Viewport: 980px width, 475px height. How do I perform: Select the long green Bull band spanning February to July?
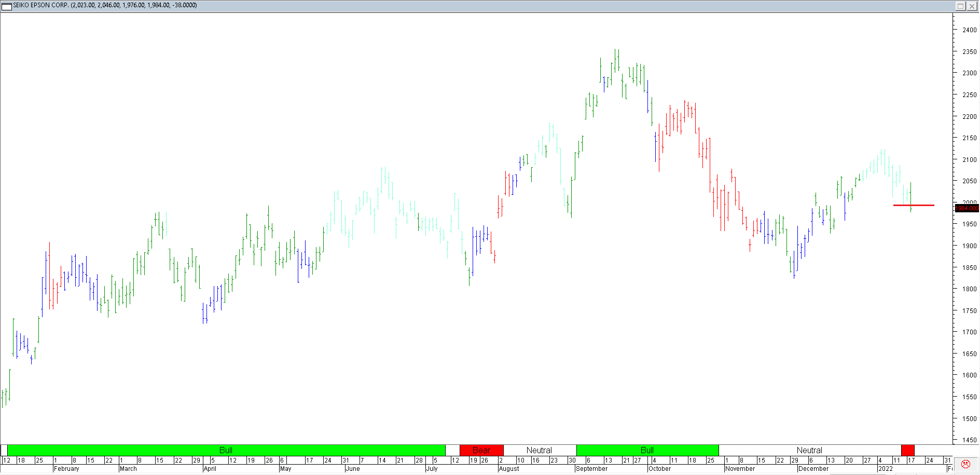(x=226, y=450)
